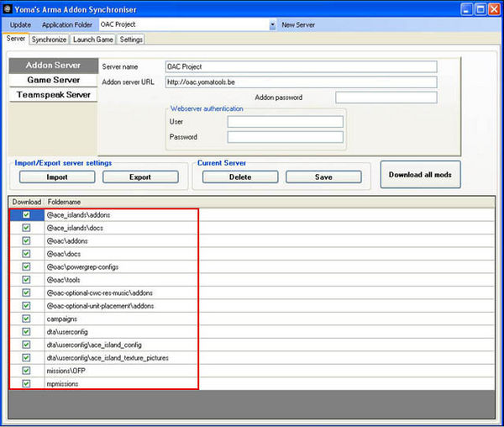The image size is (504, 427).
Task: Click the Webserver authentication User field
Action: [x=286, y=122]
